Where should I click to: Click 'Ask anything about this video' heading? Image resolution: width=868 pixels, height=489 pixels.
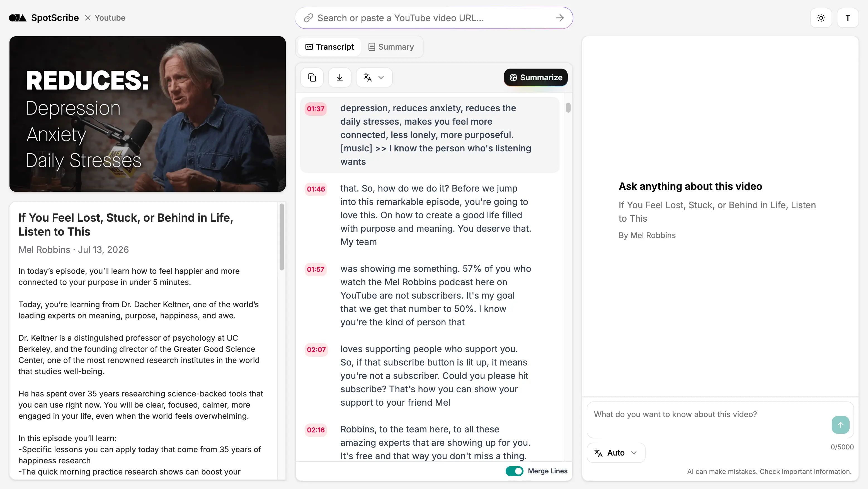coord(690,186)
